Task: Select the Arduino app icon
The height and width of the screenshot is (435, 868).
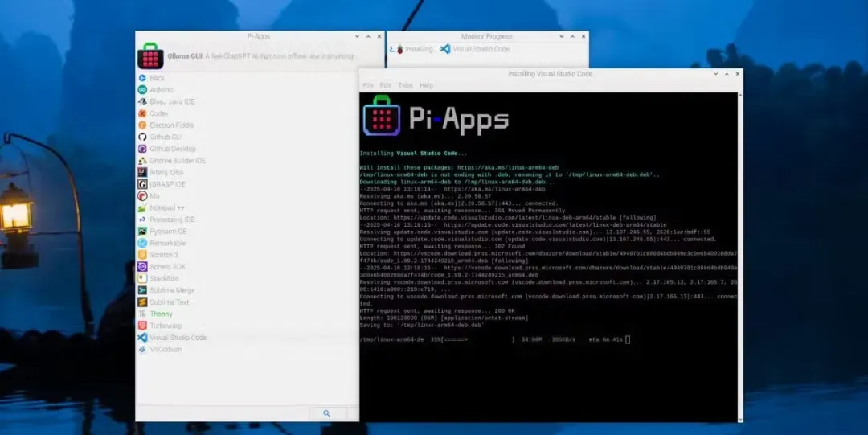Action: point(142,90)
